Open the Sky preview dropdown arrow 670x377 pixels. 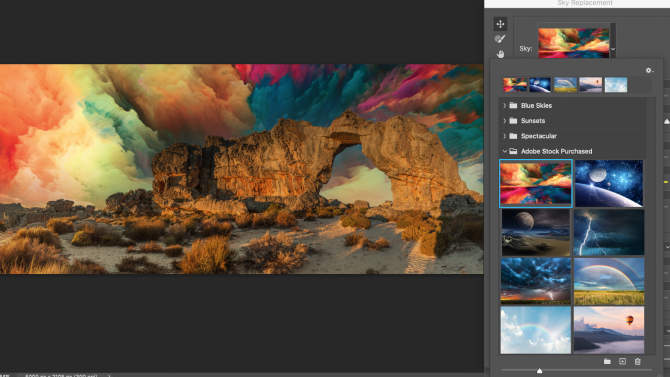613,50
